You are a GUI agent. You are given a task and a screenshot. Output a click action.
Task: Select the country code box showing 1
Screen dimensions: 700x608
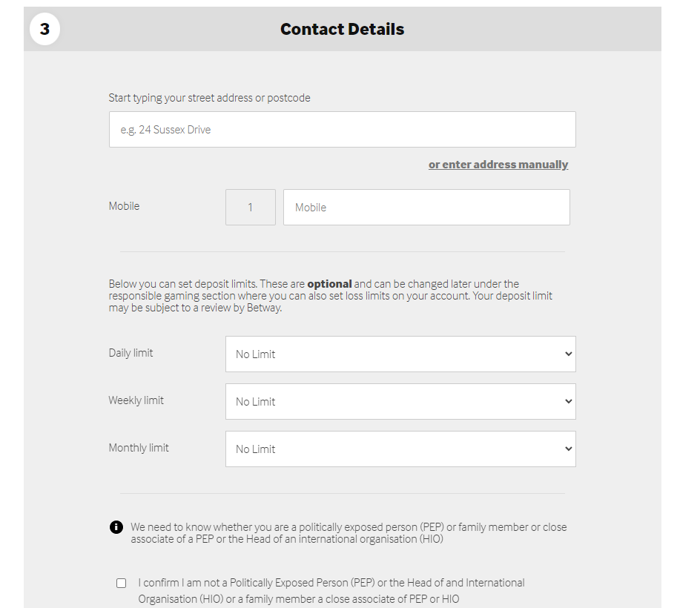coord(251,207)
